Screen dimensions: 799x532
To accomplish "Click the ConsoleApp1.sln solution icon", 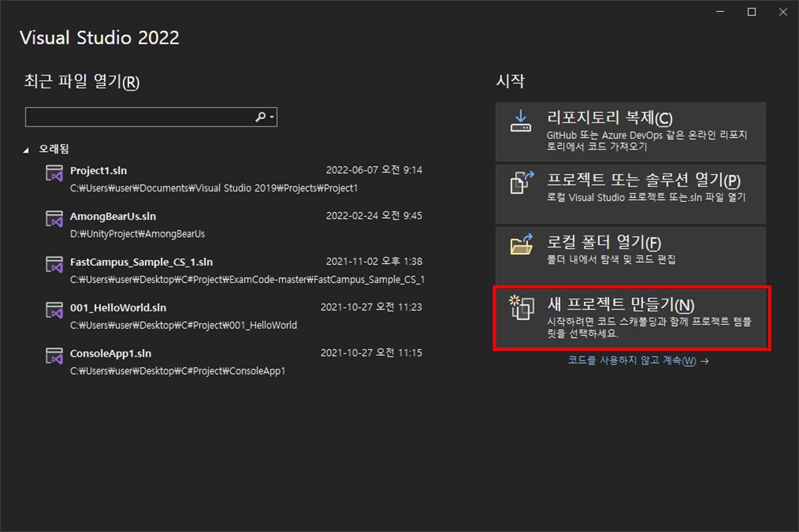I will tap(54, 356).
